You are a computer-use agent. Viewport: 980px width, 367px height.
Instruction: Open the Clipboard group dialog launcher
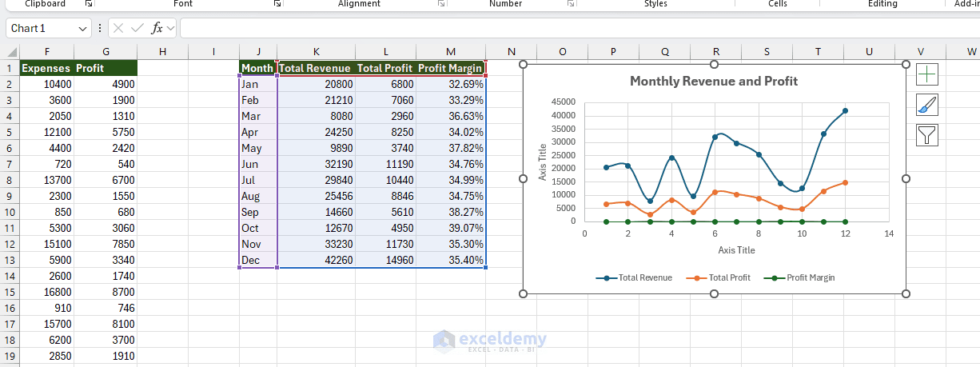pos(89,4)
